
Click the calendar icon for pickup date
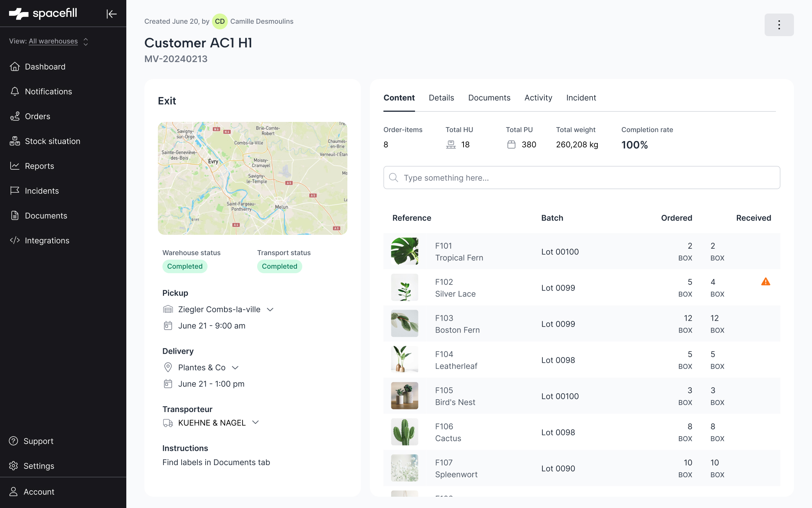coord(168,325)
